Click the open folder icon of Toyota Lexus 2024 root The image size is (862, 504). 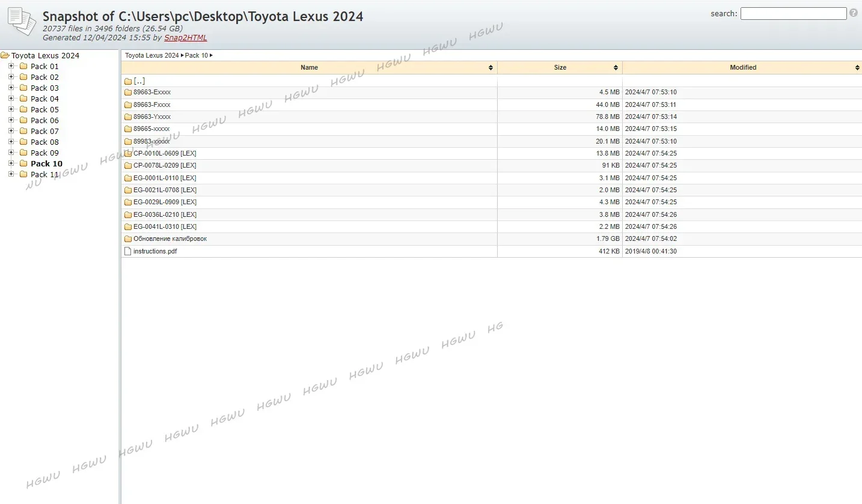pos(5,55)
